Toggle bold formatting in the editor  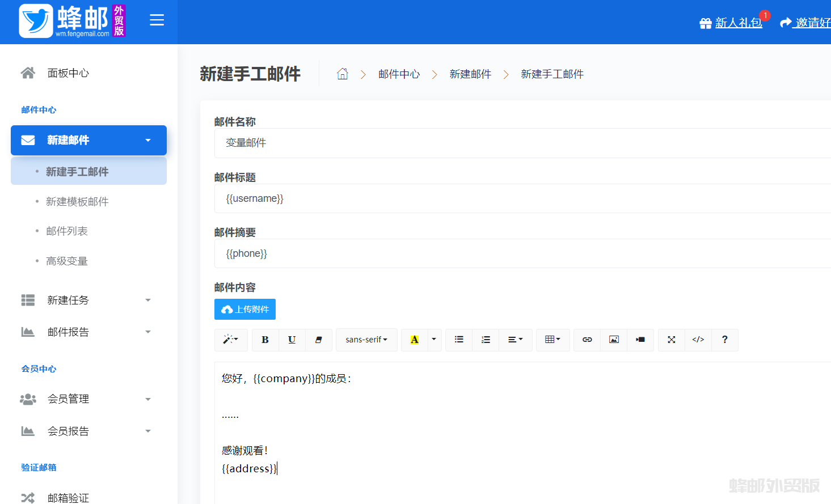click(x=265, y=340)
